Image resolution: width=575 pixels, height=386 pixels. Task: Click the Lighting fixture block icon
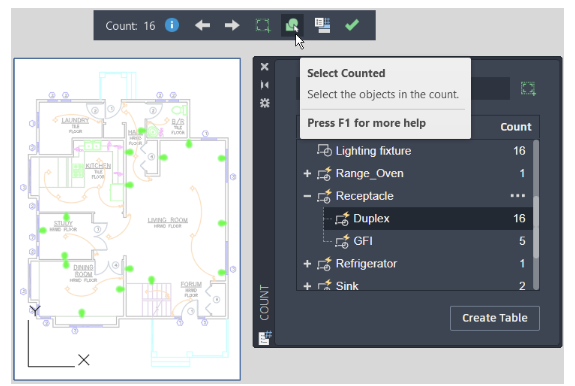pyautogui.click(x=325, y=150)
